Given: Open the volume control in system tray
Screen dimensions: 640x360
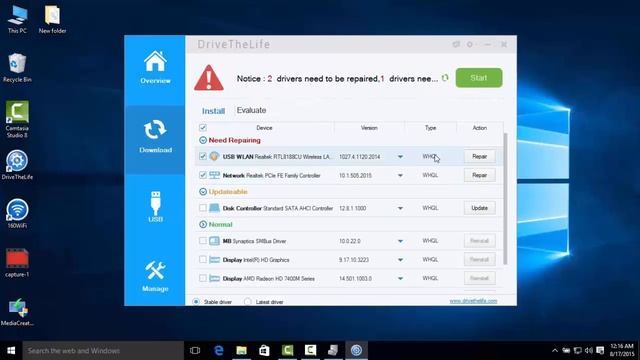Looking at the screenshot, I should (x=588, y=350).
